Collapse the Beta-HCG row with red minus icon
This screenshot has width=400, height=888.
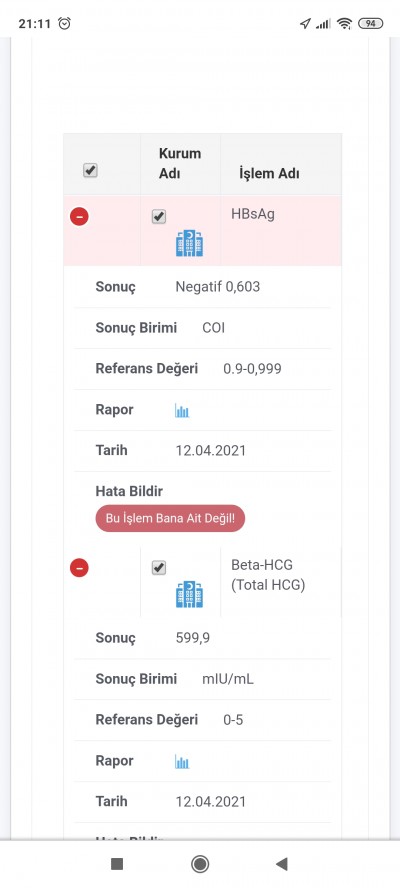point(79,567)
